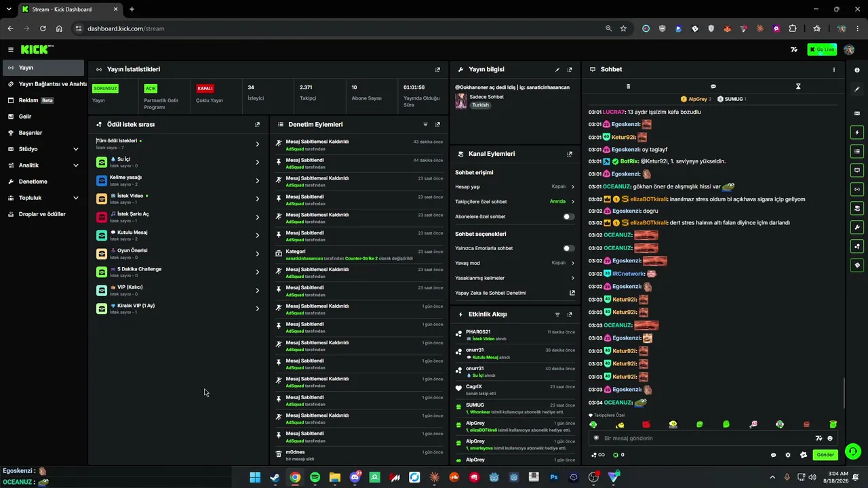868x488 pixels.
Task: Open AI chat moderation external link
Action: pyautogui.click(x=572, y=293)
